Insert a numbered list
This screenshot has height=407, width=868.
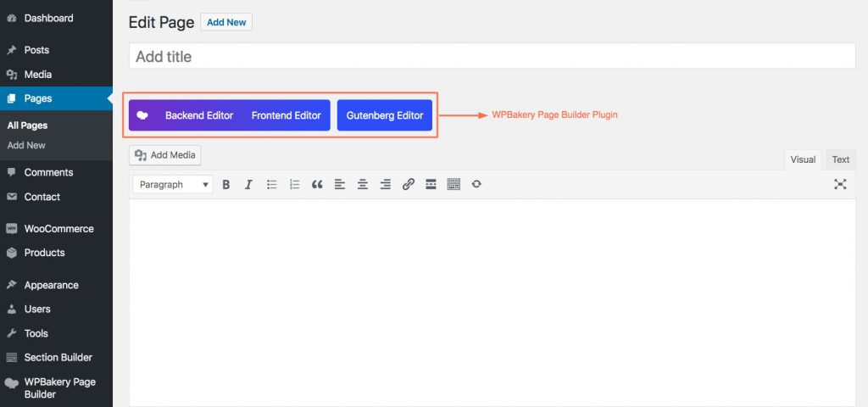[x=295, y=184]
